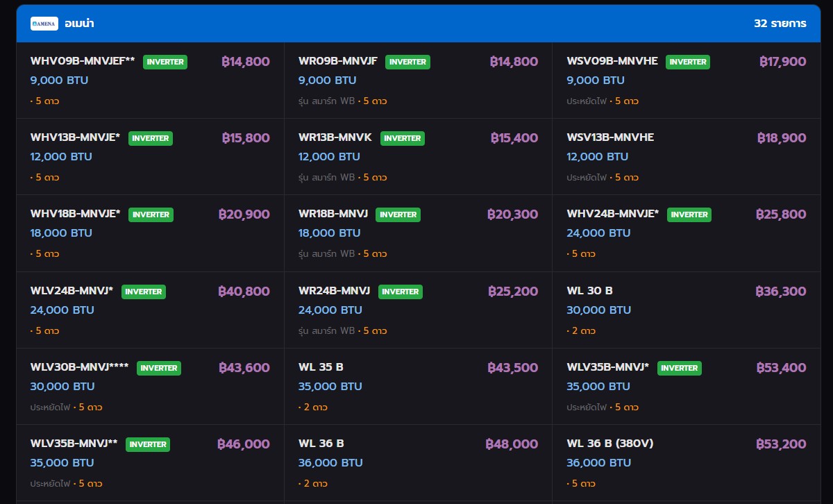Pick the WR24B-MNVJ model
The height and width of the screenshot is (504, 833).
(x=334, y=291)
